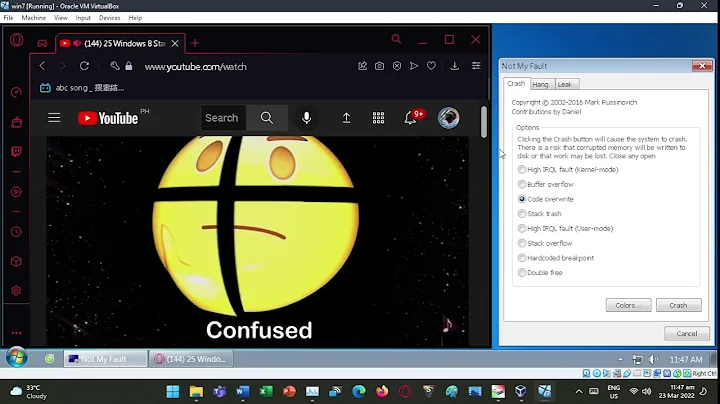Click the ad blocker shield icon
This screenshot has width=720, height=404.
point(397,66)
